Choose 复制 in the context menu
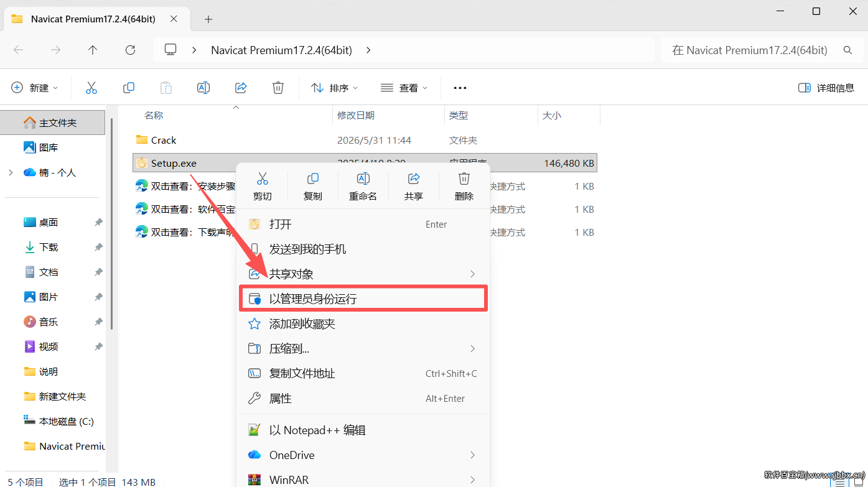This screenshot has height=487, width=868. (x=313, y=187)
